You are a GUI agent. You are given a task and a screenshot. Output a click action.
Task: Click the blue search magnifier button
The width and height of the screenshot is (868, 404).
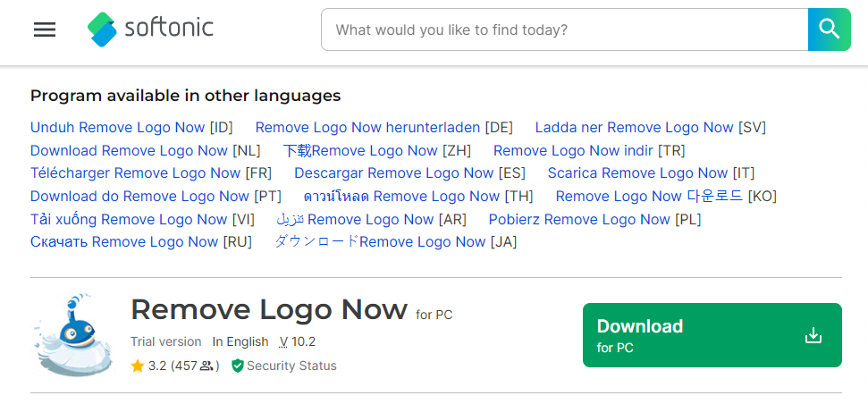[x=830, y=29]
